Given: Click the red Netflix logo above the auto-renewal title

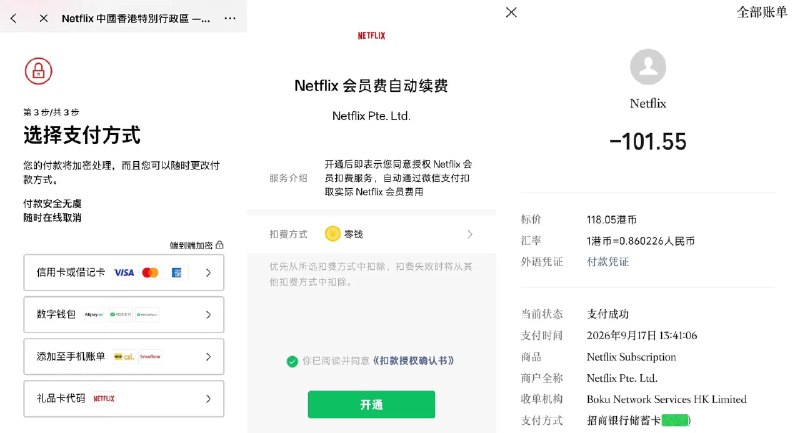Looking at the screenshot, I should point(371,36).
